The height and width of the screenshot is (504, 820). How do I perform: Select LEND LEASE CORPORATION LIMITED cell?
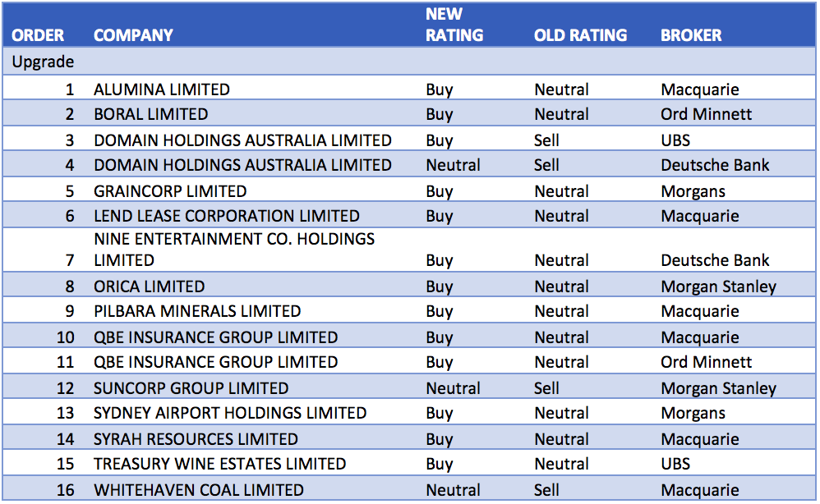(227, 216)
